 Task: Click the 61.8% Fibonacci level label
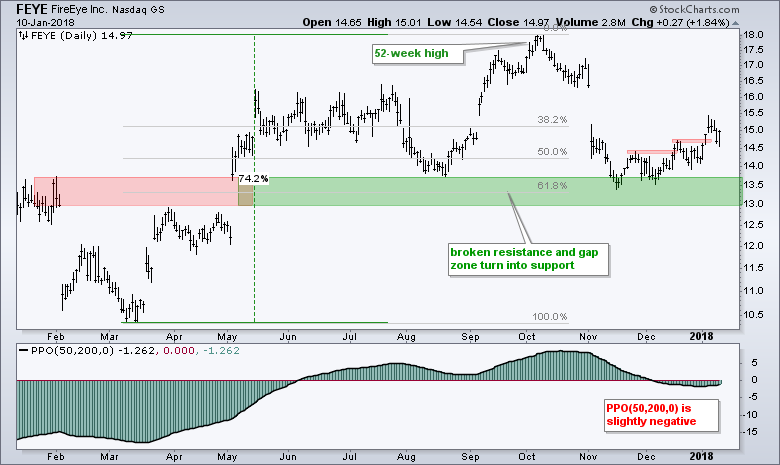pyautogui.click(x=552, y=186)
